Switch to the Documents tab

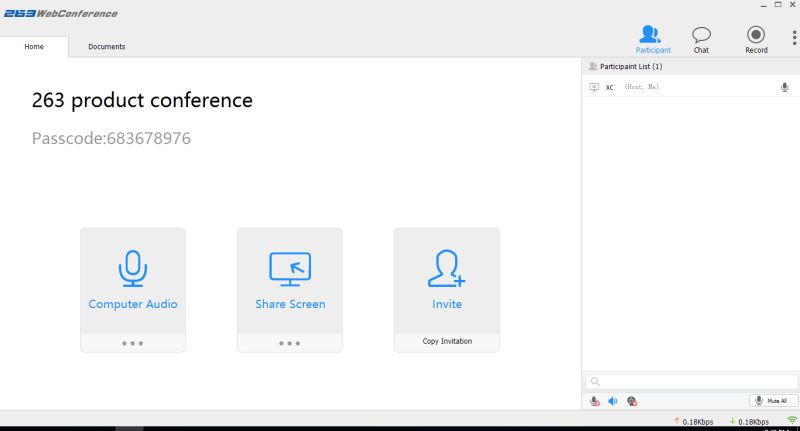click(x=107, y=47)
